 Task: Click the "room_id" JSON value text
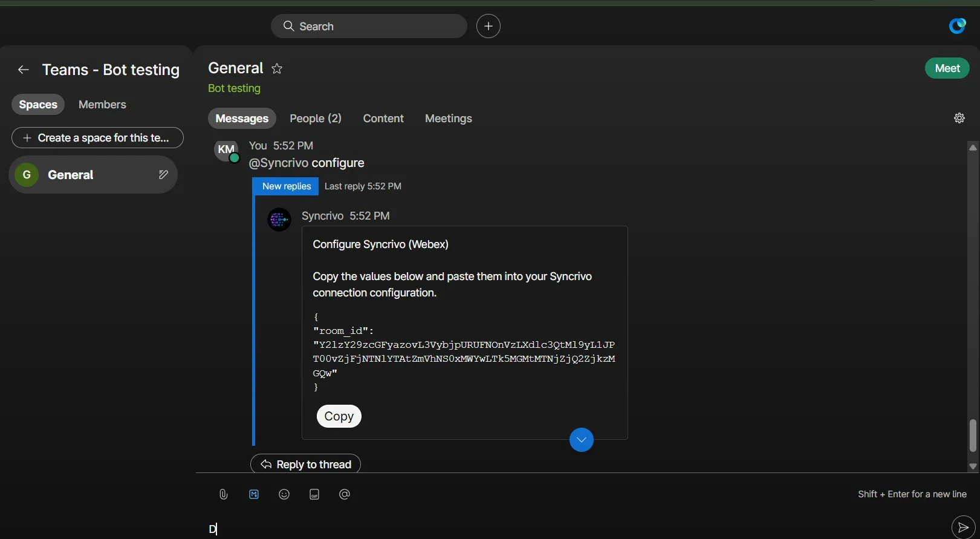pyautogui.click(x=464, y=359)
